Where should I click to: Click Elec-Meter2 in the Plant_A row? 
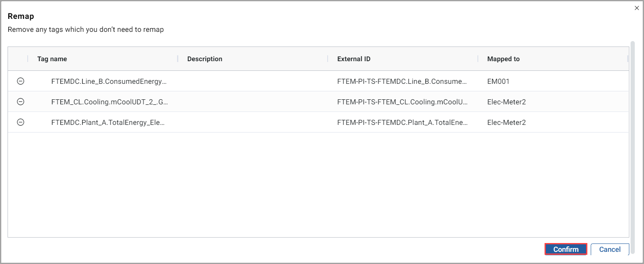[506, 122]
